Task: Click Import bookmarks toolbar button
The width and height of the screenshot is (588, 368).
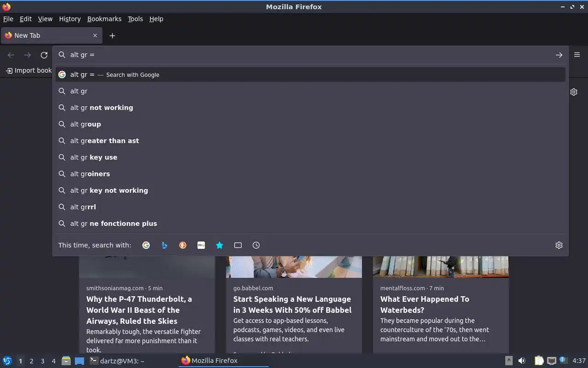Action: [29, 70]
